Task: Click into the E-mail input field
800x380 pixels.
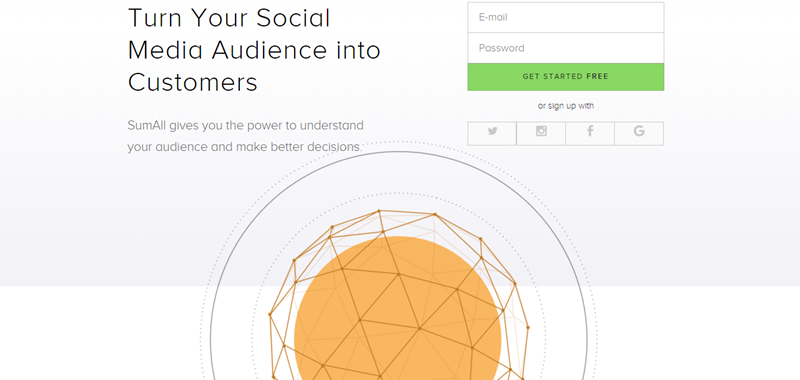Action: (x=565, y=17)
